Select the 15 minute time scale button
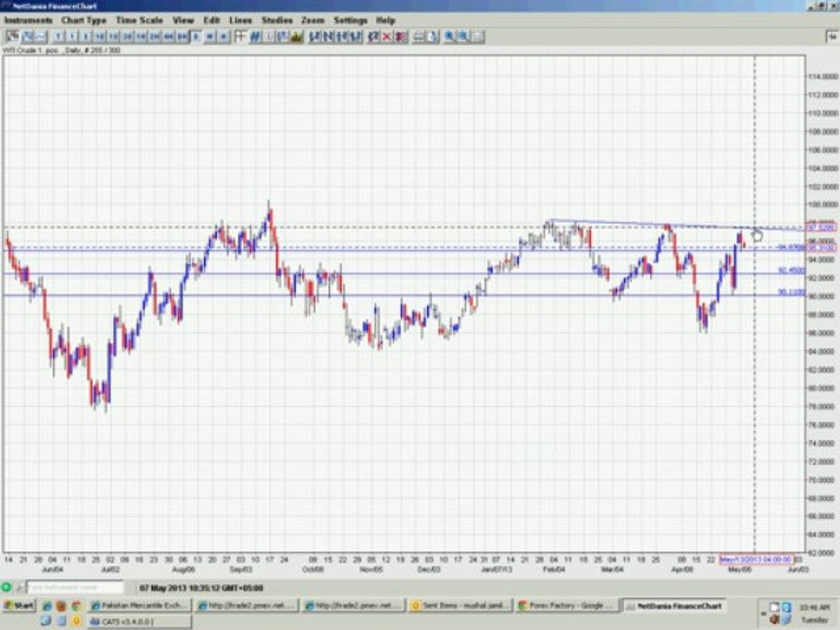 click(x=113, y=37)
